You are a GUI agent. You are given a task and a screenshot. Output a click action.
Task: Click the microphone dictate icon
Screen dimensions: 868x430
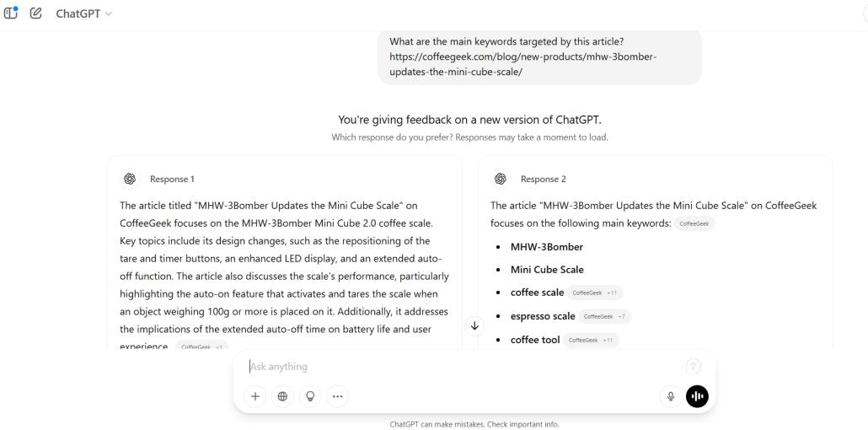click(x=671, y=396)
